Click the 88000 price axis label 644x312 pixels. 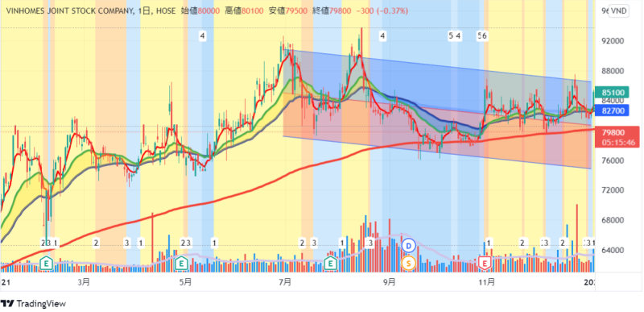tap(613, 71)
